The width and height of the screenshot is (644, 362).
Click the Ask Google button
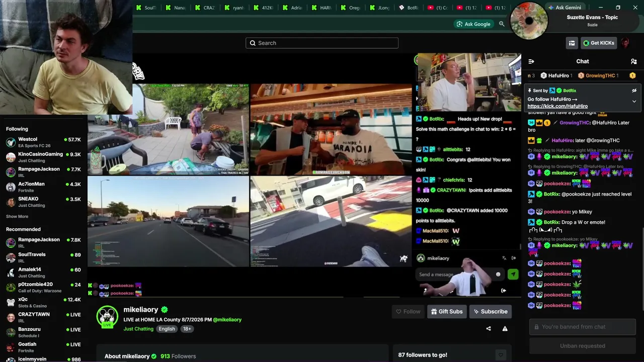coord(473,24)
